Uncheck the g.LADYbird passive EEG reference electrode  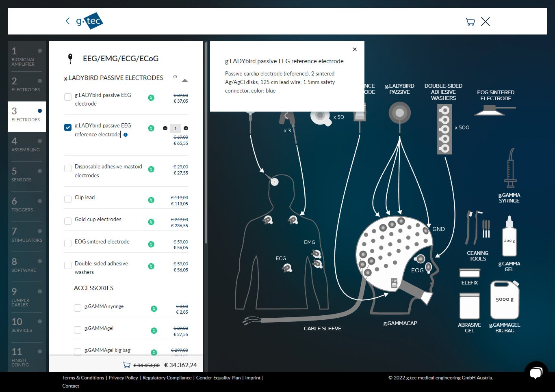pos(68,127)
